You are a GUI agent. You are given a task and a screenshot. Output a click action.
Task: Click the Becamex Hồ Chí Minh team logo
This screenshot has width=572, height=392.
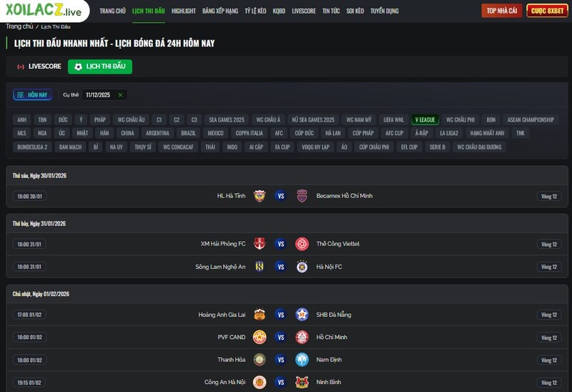coord(302,196)
